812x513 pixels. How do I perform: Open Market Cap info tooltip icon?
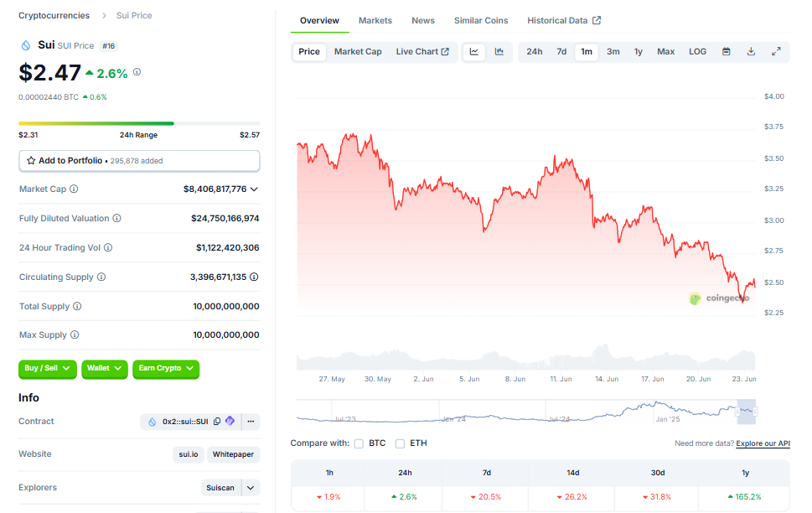coord(74,189)
